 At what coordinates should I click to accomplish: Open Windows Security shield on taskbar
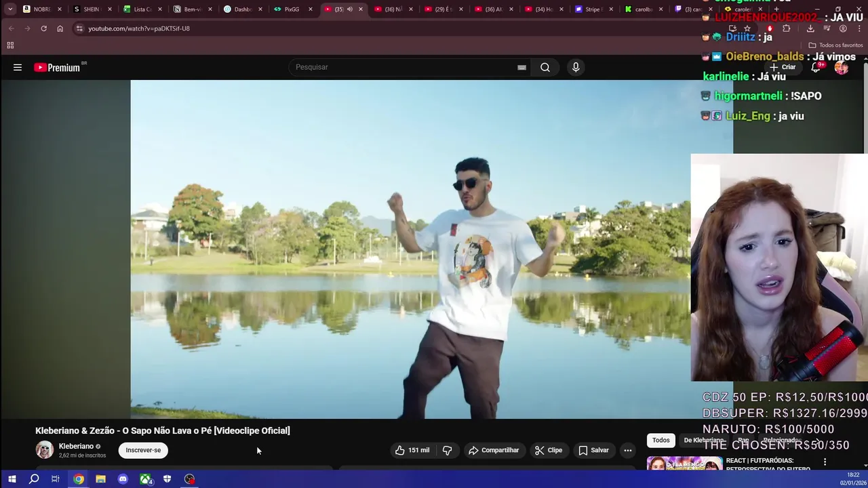pos(167,479)
